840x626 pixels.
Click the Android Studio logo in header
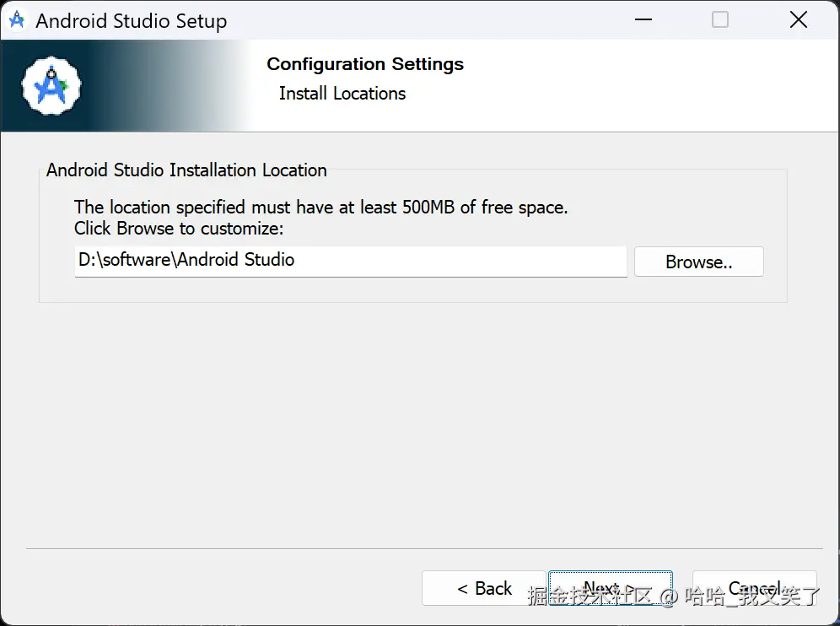coord(51,84)
